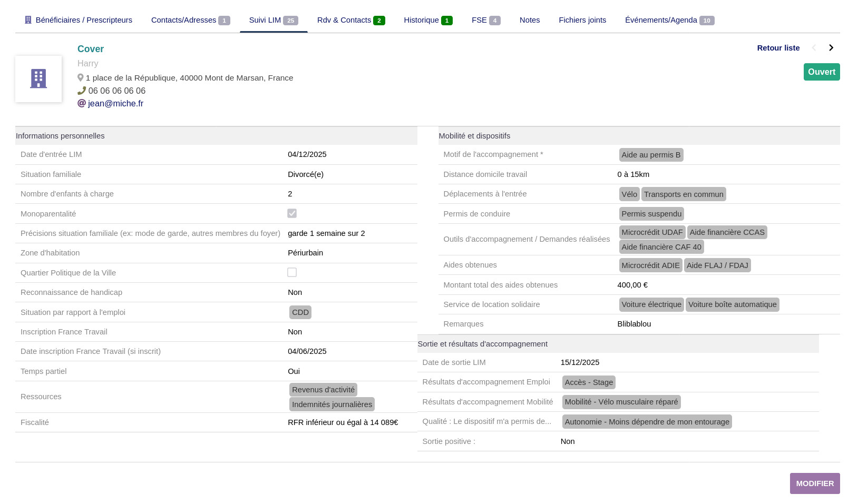Select the FSE tab
Image resolution: width=848 pixels, height=504 pixels.
point(485,20)
